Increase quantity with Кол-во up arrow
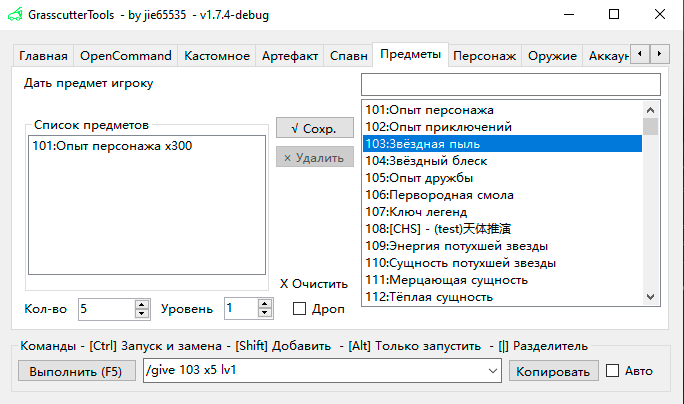This screenshot has height=404, width=684. click(142, 304)
